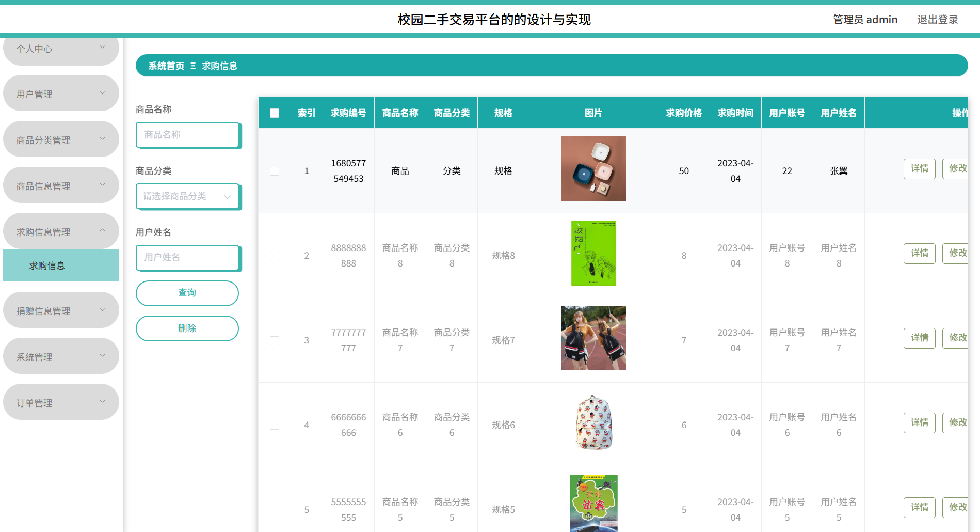This screenshot has width=980, height=532.
Task: Click the list icon in the breadcrumb bar
Action: [192, 66]
